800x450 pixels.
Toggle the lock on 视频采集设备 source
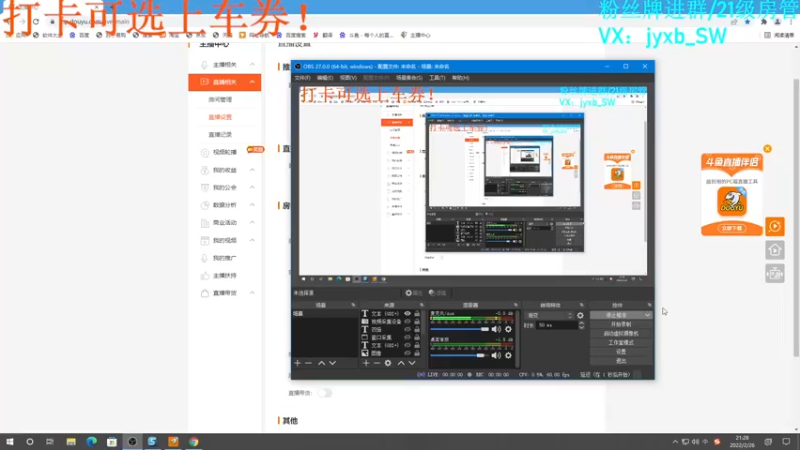417,322
